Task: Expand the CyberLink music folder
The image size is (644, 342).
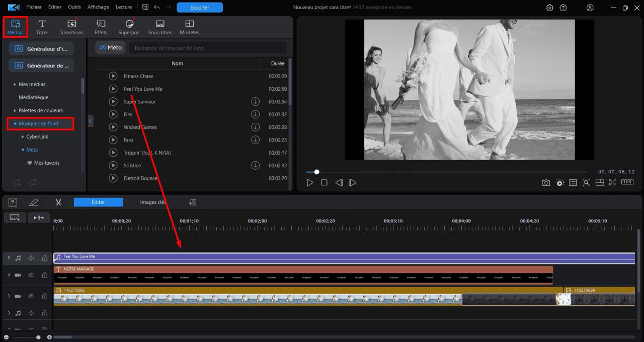Action: click(x=23, y=136)
